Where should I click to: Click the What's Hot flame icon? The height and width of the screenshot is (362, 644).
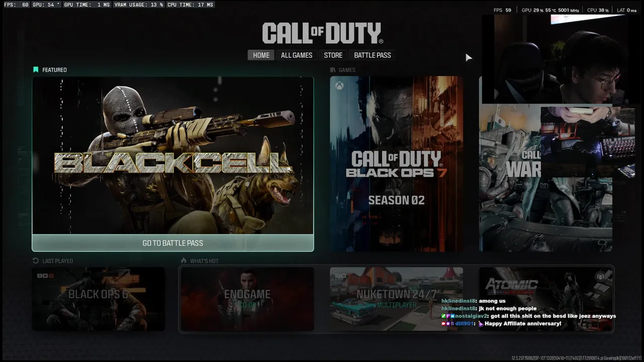tap(184, 261)
